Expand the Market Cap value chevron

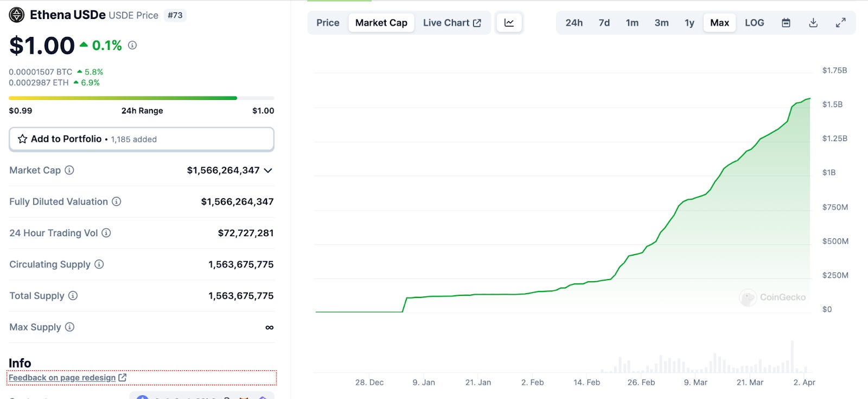click(x=268, y=170)
